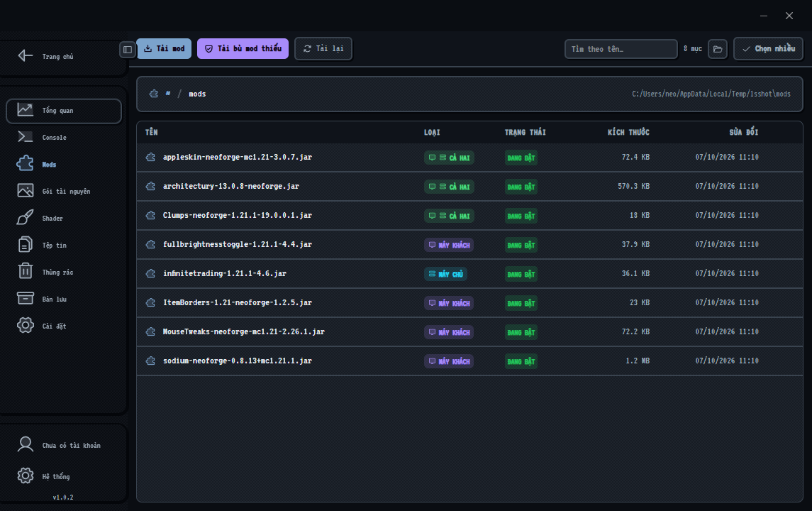
Task: Open Tệp tin files section
Action: coord(64,245)
